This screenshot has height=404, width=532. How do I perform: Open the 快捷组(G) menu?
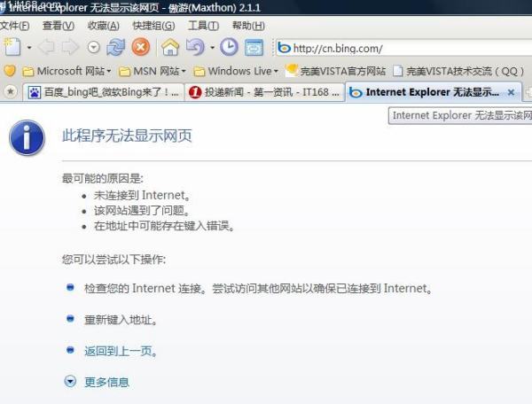coord(153,26)
